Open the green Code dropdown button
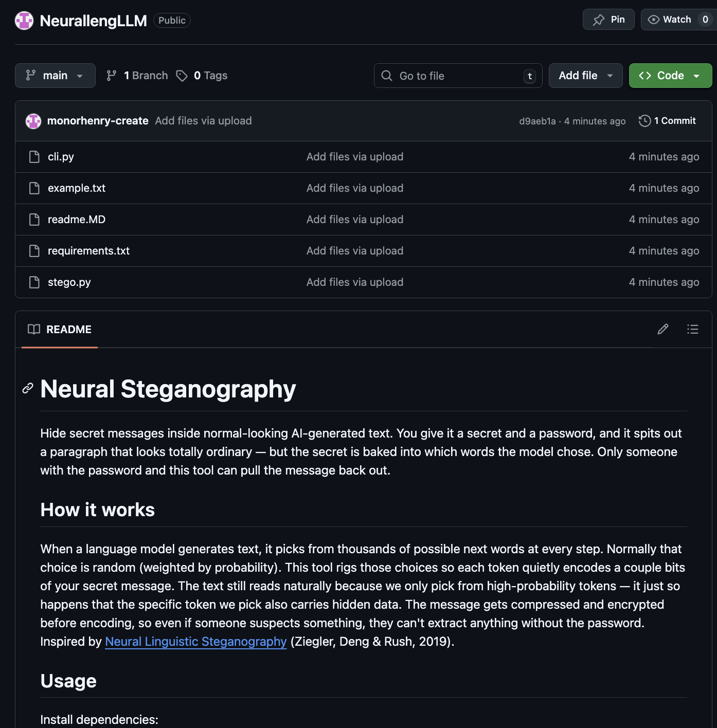Screen dimensions: 717x728 (670, 76)
